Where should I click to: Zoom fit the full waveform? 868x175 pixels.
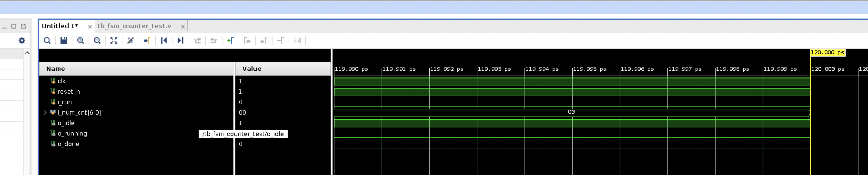coord(114,41)
